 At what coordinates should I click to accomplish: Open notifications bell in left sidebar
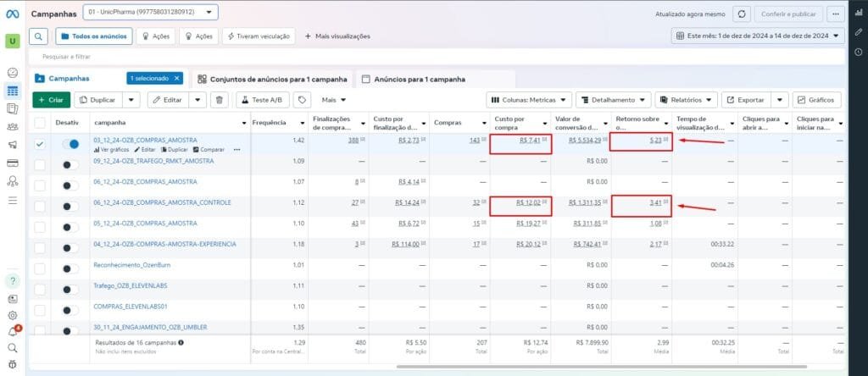[13, 331]
